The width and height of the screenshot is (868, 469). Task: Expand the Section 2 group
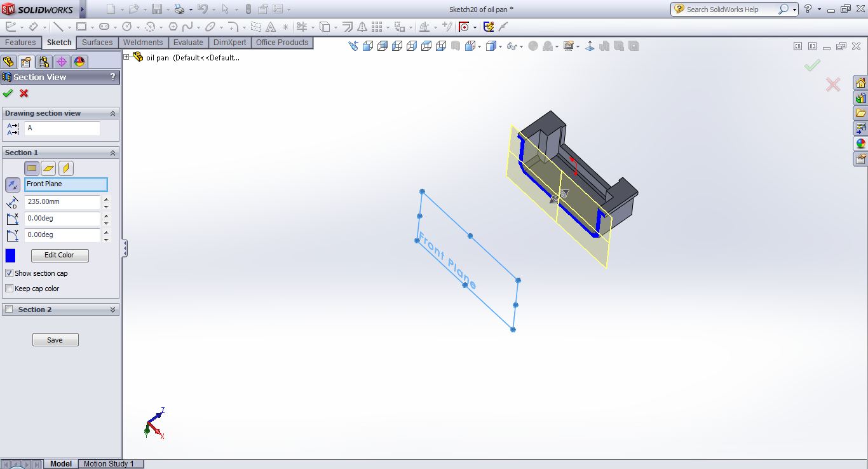[113, 309]
